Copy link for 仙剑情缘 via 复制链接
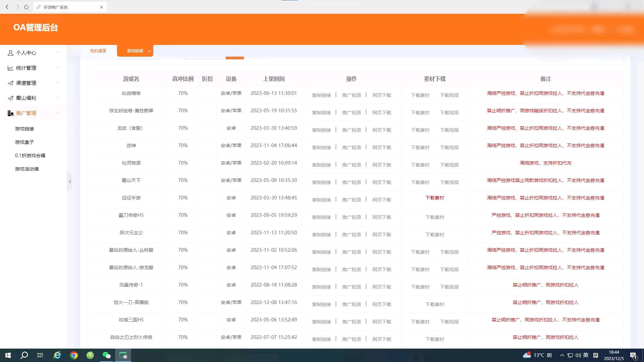644x362 pixels. (x=321, y=95)
